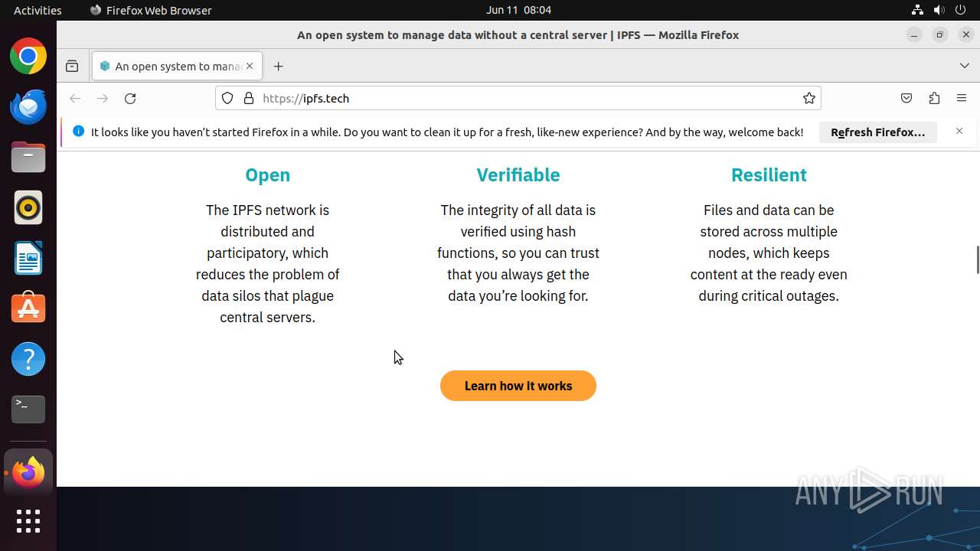Open the clock and calendar menu
This screenshot has width=980, height=551.
click(x=518, y=10)
